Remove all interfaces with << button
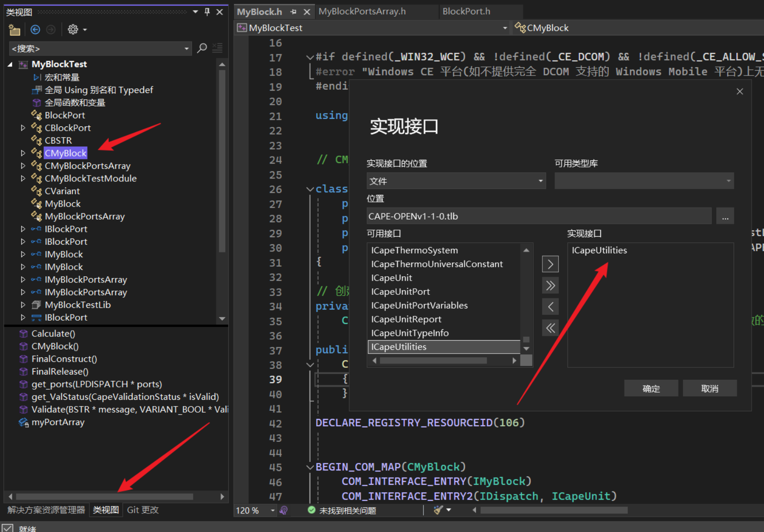Screen dimensions: 764x532 coord(550,328)
